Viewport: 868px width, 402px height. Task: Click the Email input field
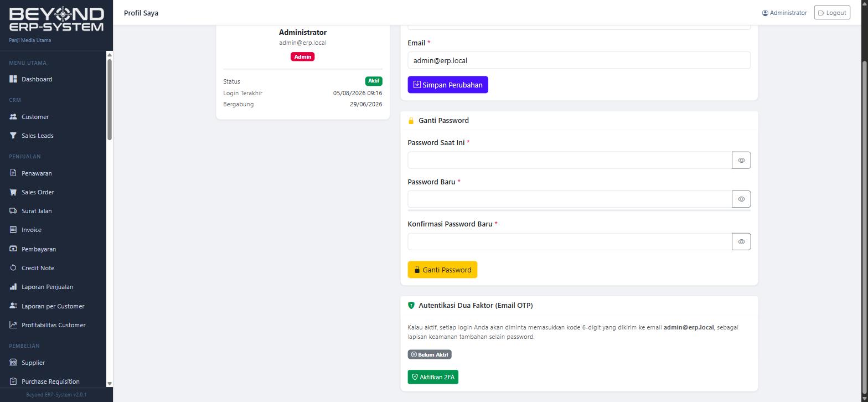(579, 60)
